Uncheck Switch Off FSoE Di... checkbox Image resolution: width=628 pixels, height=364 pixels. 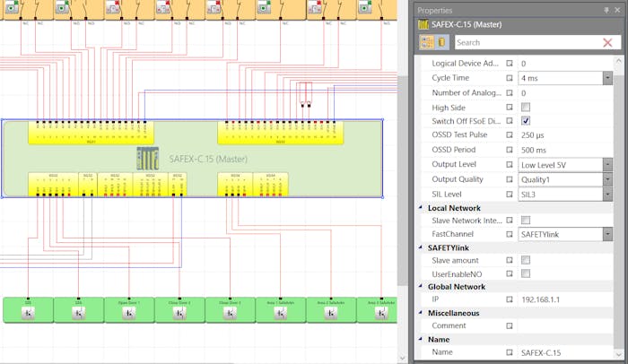[526, 121]
